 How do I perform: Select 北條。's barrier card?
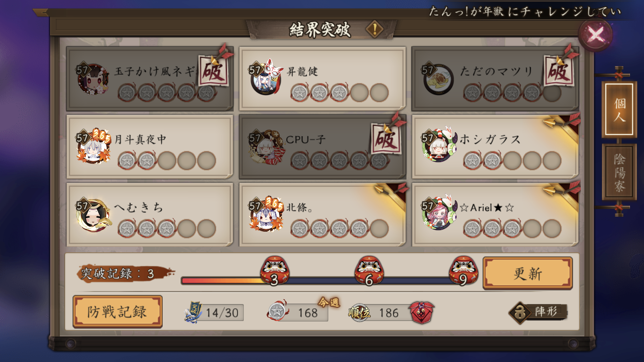tap(322, 215)
